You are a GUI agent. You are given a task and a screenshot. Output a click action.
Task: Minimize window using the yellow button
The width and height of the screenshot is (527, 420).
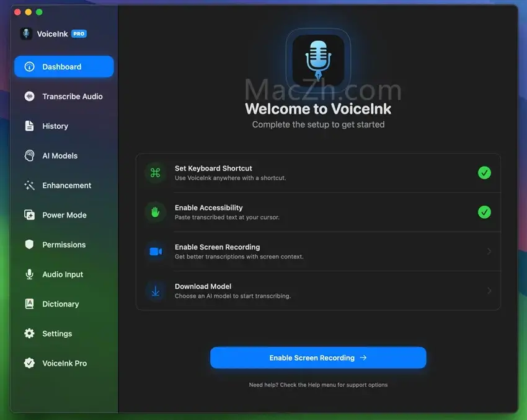(29, 12)
